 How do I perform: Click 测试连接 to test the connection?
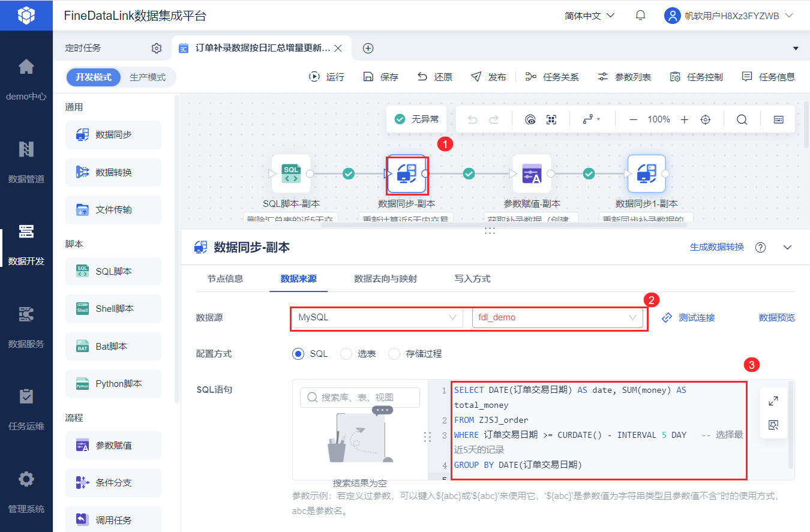(x=688, y=317)
